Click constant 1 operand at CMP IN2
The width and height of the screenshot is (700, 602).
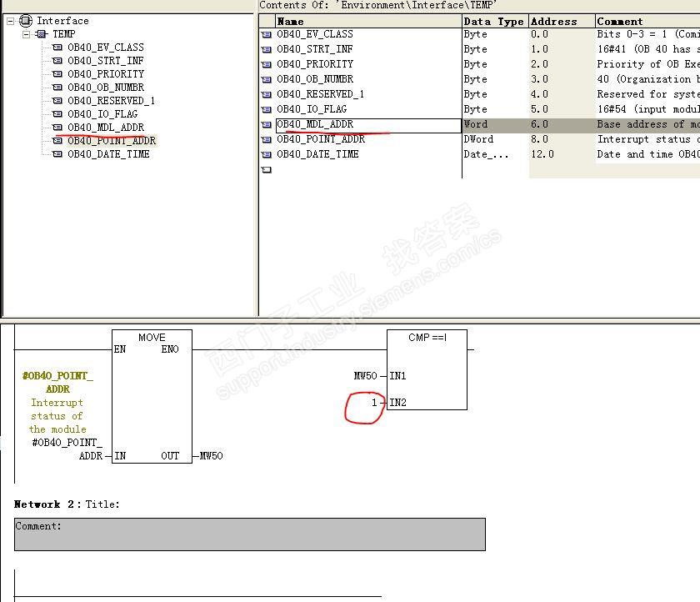pos(374,403)
